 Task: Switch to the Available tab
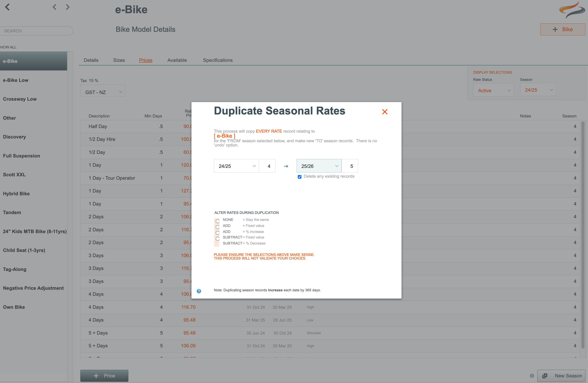[177, 60]
